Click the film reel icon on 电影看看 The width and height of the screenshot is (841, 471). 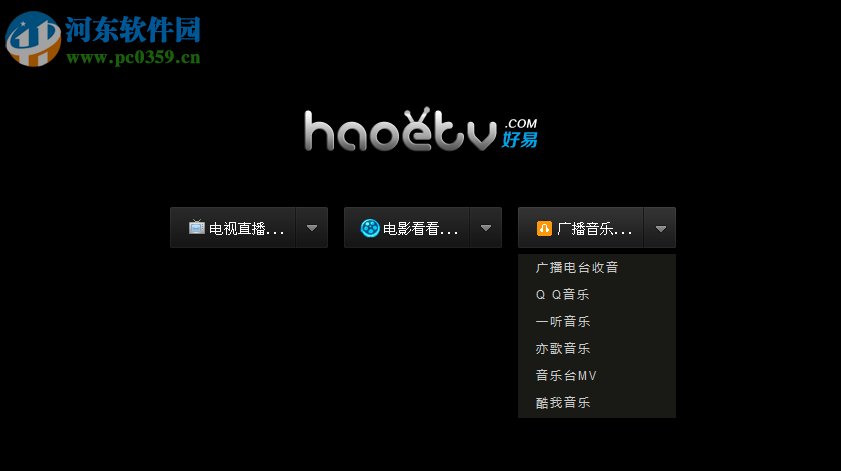tap(370, 228)
